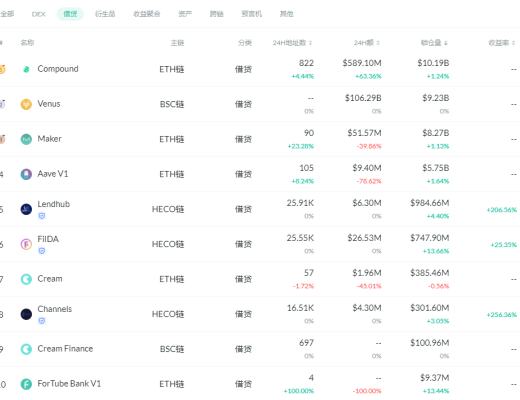Open the Compound project link
The height and width of the screenshot is (400, 520).
coord(58,69)
